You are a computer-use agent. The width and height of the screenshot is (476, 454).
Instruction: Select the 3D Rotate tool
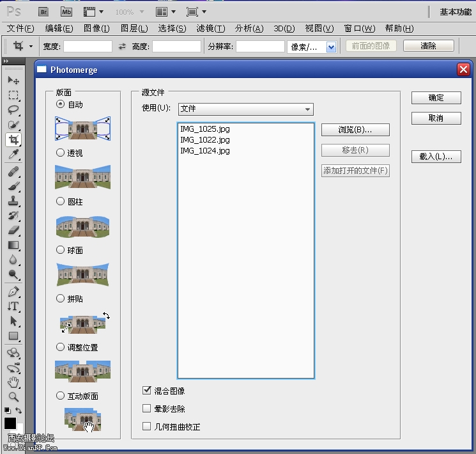pos(13,353)
